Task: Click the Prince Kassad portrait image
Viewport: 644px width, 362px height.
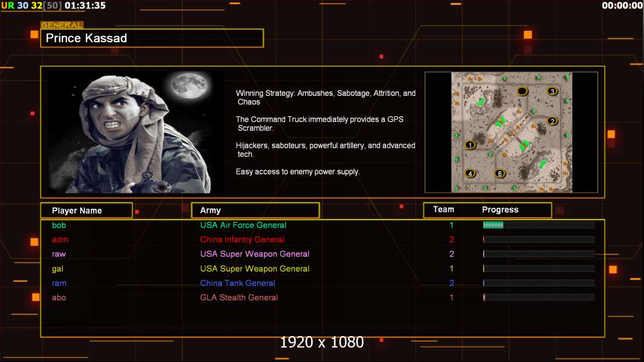Action: (x=136, y=132)
